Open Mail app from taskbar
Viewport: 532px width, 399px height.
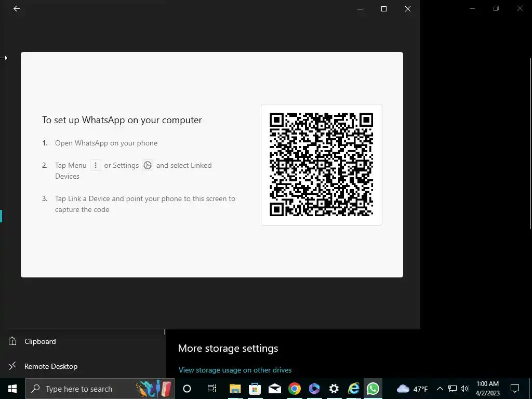coord(274,389)
